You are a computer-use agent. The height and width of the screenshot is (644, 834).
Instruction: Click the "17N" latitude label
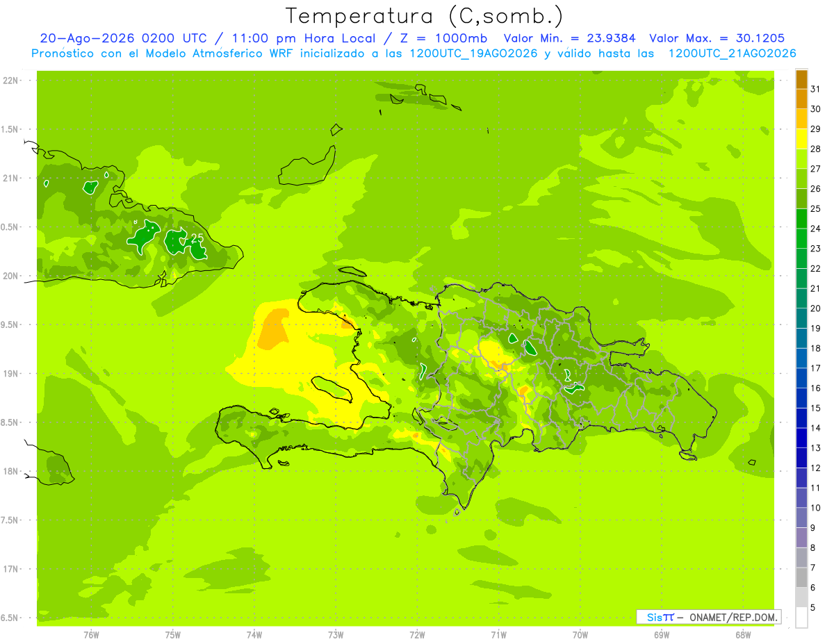[11, 569]
